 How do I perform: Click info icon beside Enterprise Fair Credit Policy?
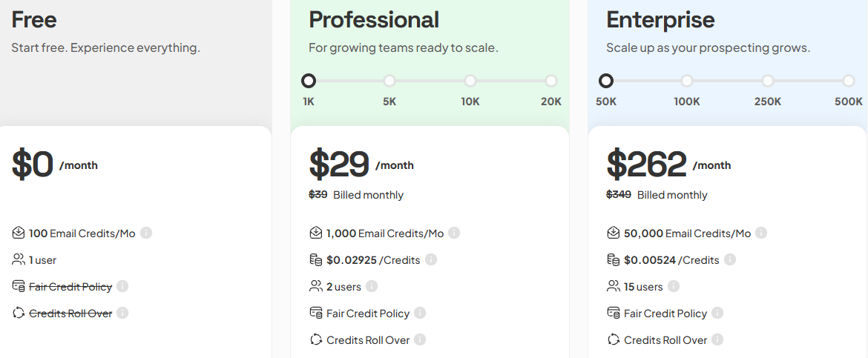pyautogui.click(x=717, y=313)
